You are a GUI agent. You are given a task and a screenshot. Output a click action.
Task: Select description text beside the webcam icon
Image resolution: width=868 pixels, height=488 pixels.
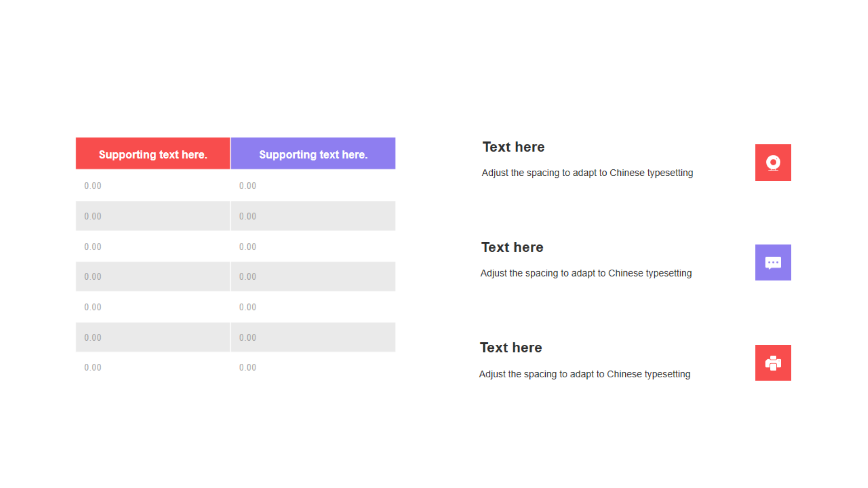click(587, 173)
